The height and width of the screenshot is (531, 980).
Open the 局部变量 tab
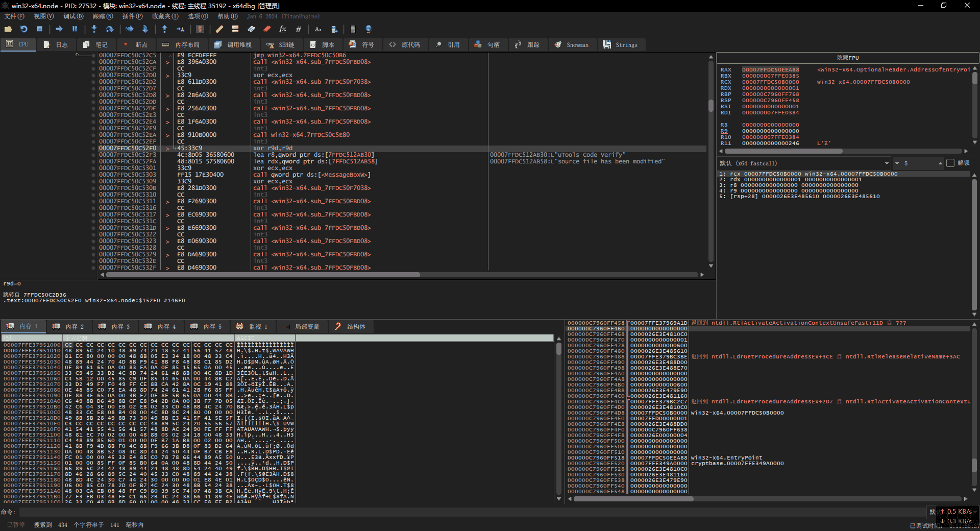point(301,327)
